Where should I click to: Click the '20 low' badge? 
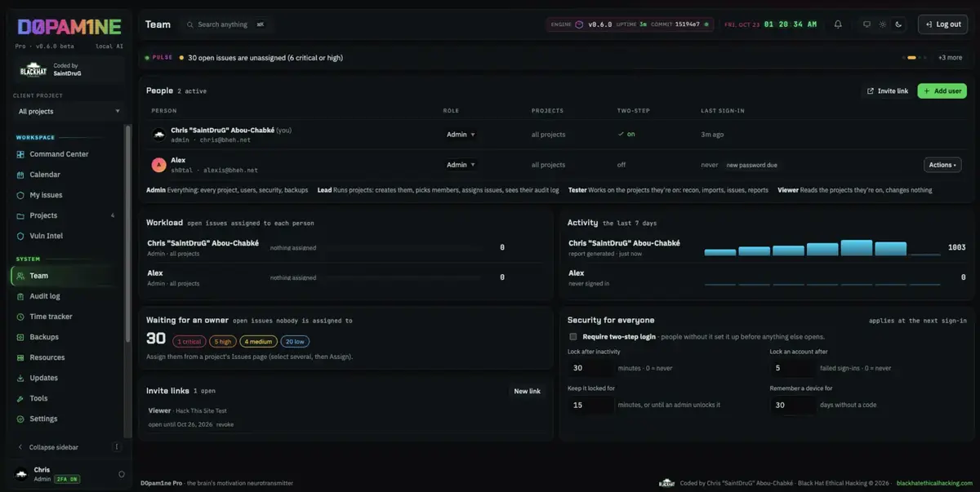click(x=295, y=342)
